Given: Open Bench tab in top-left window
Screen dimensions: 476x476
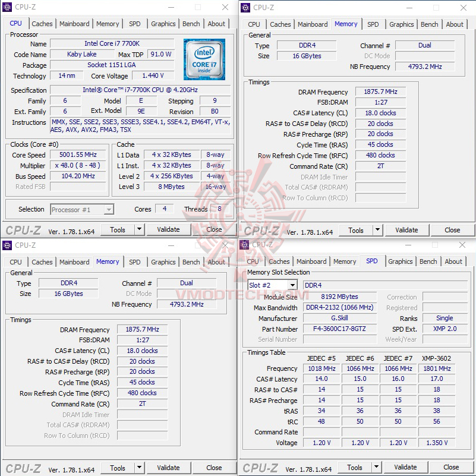Looking at the screenshot, I should click(191, 24).
